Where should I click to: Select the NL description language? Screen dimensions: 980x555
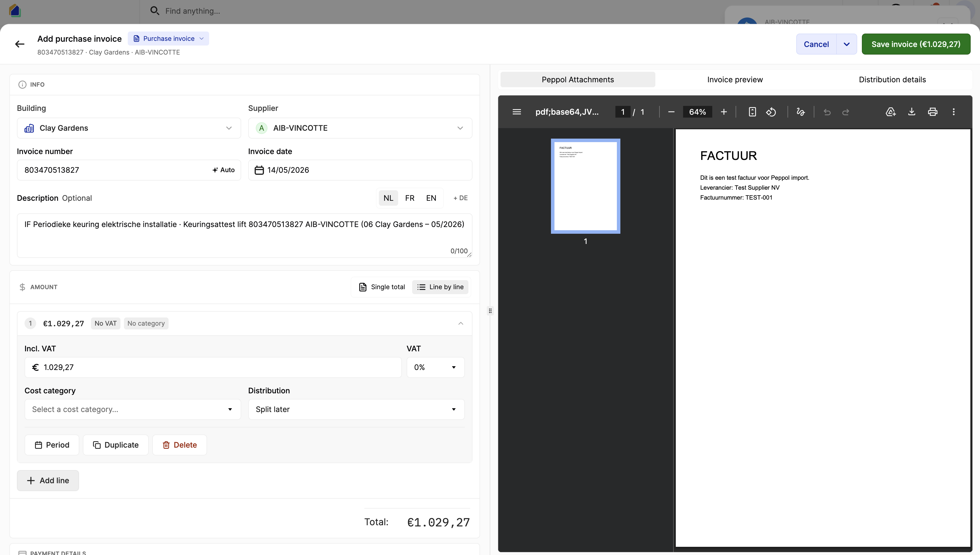click(x=388, y=198)
